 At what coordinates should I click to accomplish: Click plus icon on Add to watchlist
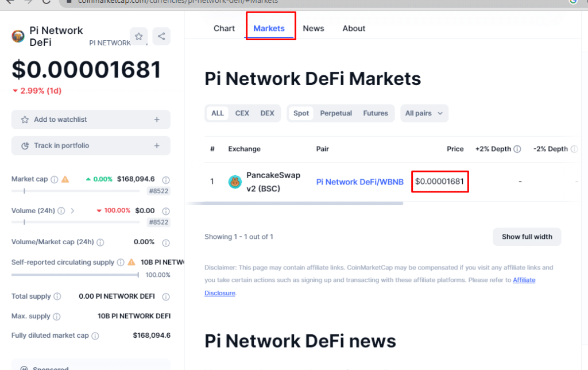[157, 120]
